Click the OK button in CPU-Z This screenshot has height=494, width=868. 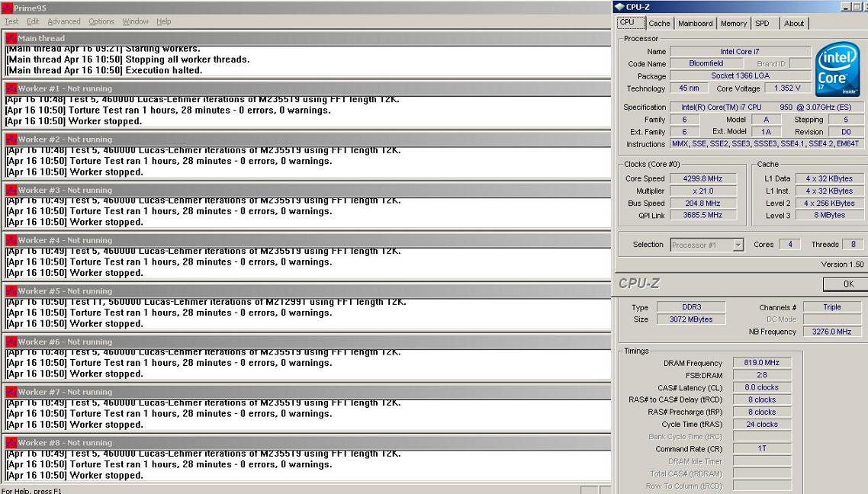pos(848,284)
